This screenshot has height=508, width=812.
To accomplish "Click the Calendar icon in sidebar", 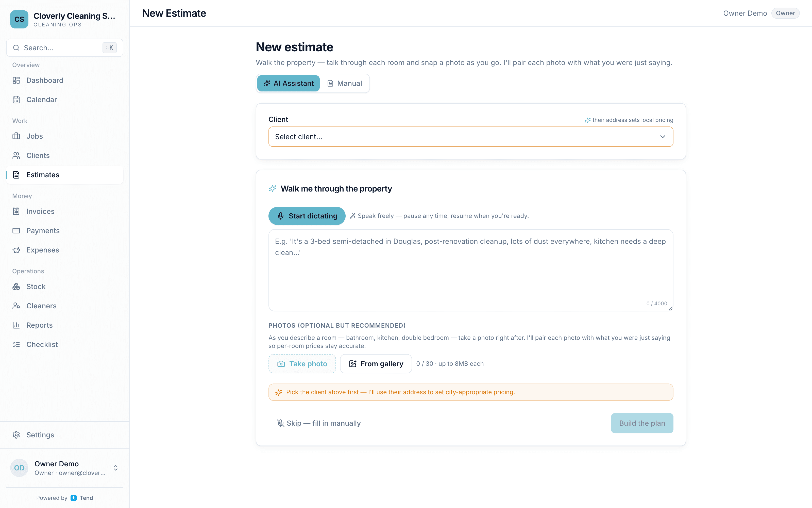I will [16, 100].
